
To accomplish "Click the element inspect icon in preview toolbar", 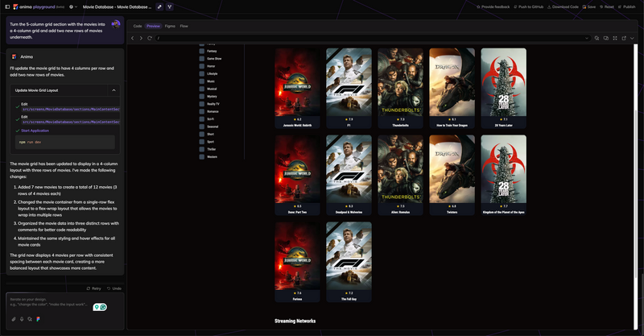I will (597, 38).
